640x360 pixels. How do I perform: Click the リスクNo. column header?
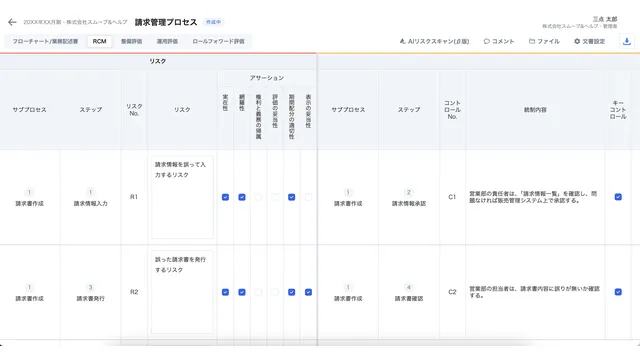134,110
